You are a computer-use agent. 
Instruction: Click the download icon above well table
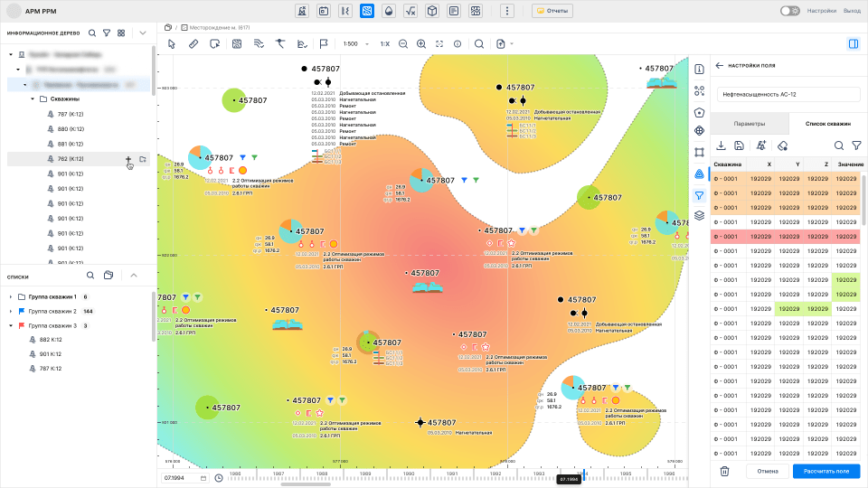(x=721, y=145)
